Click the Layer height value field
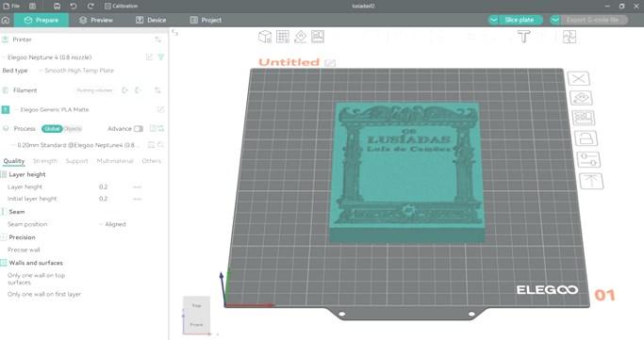644x340 pixels. [110, 187]
